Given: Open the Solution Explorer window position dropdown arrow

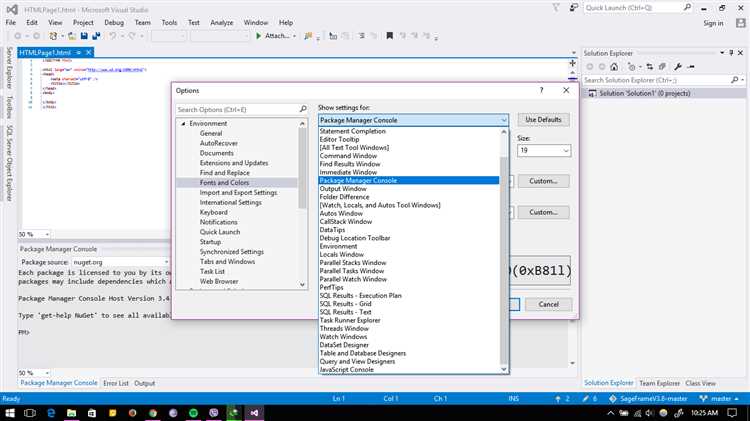Looking at the screenshot, I should coord(722,53).
